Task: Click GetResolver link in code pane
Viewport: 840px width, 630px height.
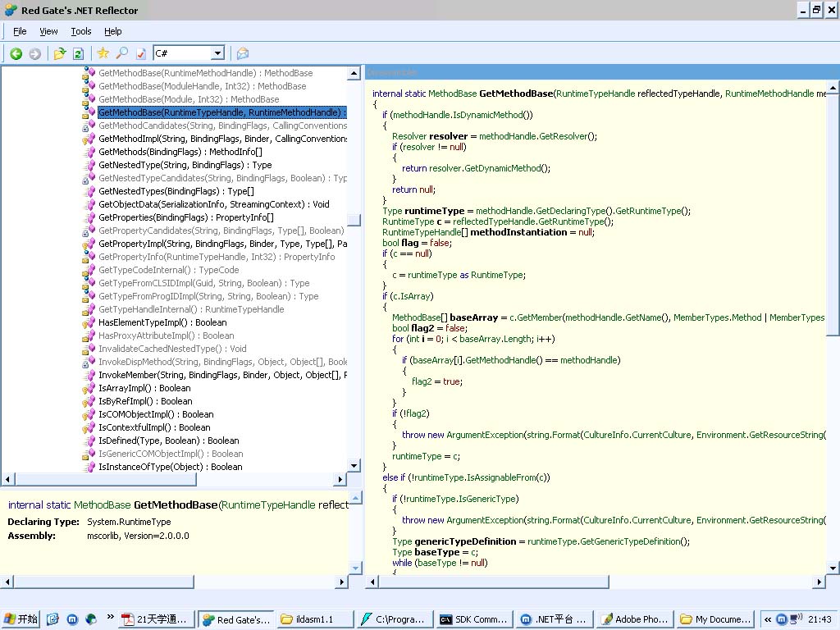Action: [563, 136]
